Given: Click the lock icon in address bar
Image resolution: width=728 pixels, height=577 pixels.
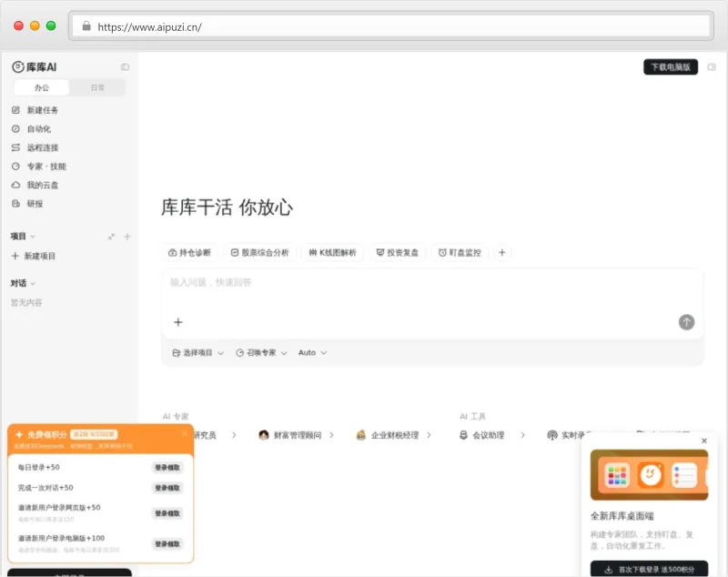Looking at the screenshot, I should [x=86, y=26].
